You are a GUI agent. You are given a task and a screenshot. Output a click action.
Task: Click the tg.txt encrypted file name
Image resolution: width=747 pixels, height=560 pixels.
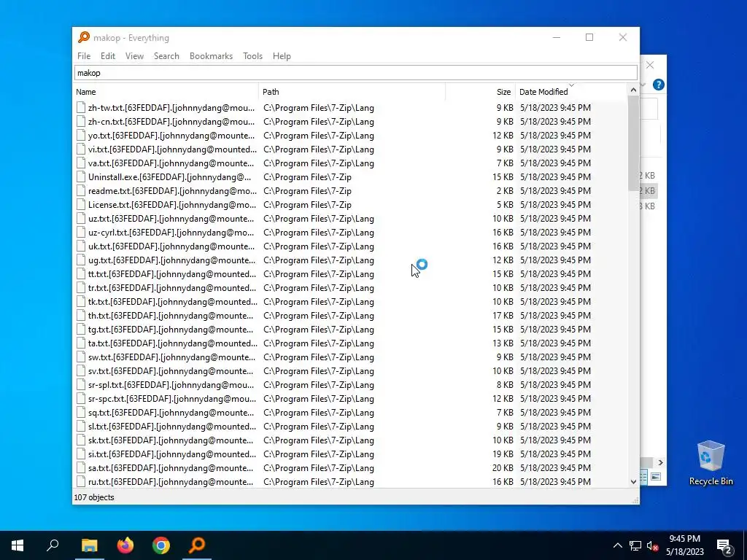(171, 330)
